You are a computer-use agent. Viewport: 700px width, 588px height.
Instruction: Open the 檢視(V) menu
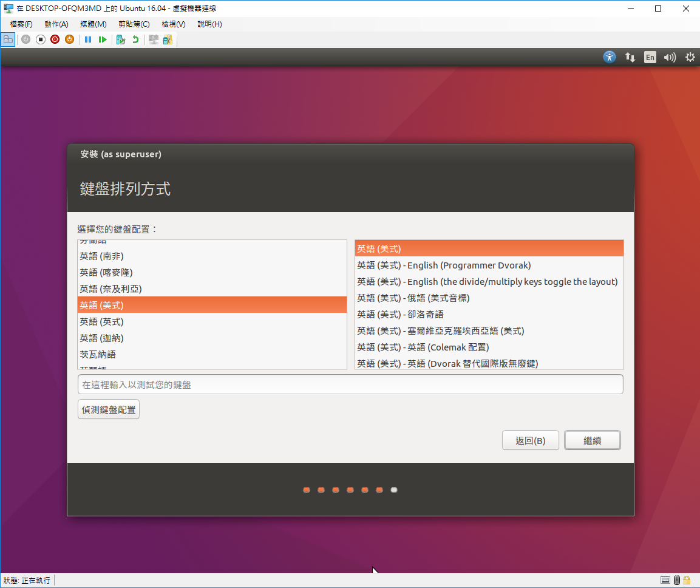coord(172,24)
